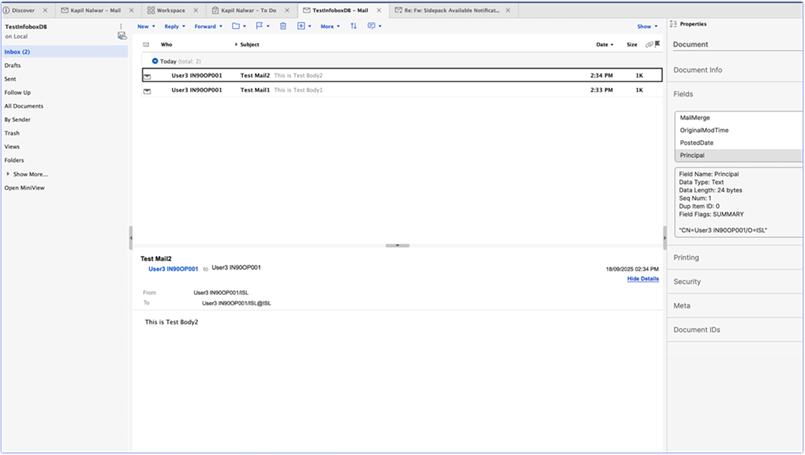This screenshot has height=455, width=805.
Task: Open the Reply dropdown menu
Action: click(175, 26)
